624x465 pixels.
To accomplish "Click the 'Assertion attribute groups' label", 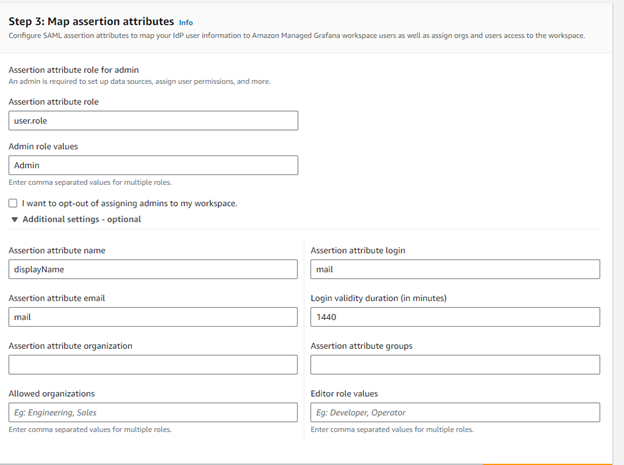I will [x=362, y=346].
